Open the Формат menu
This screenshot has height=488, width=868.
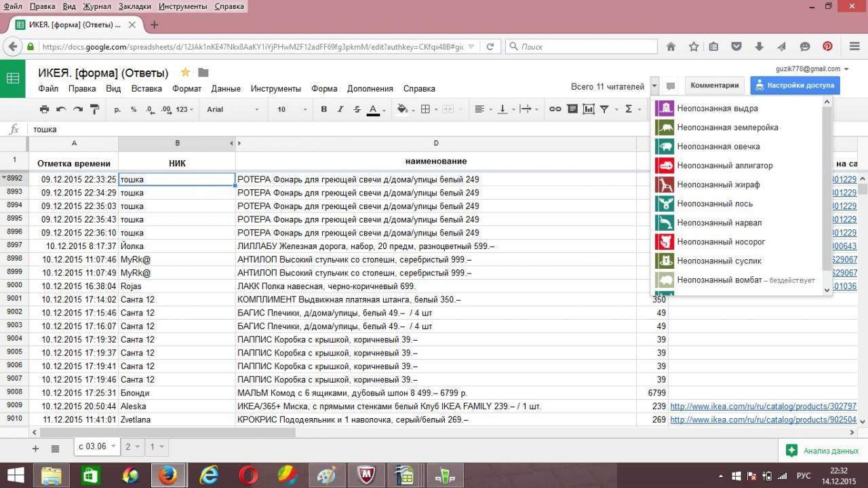click(x=186, y=88)
